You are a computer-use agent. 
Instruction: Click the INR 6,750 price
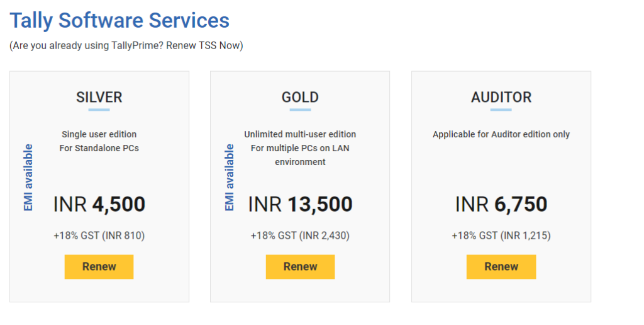[x=501, y=204]
